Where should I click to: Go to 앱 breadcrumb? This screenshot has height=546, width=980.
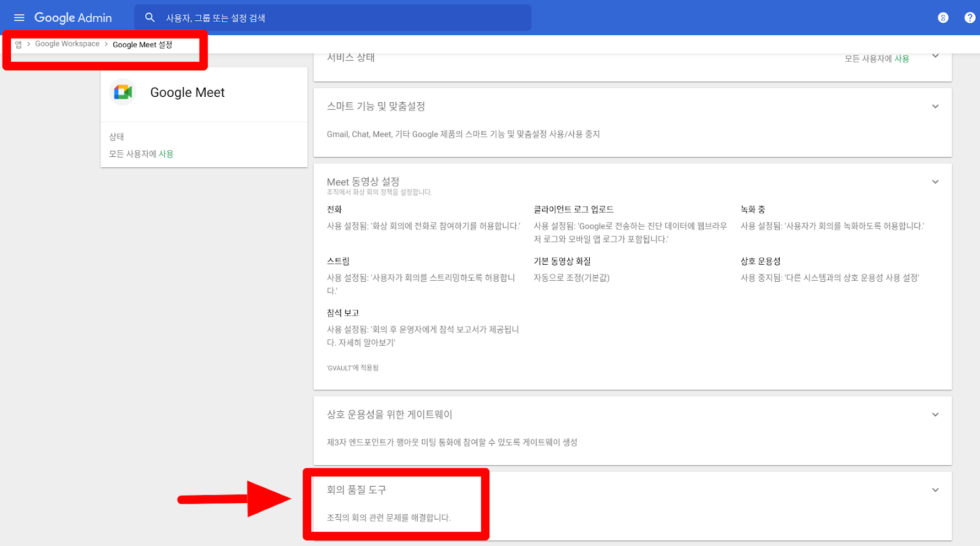pyautogui.click(x=18, y=44)
